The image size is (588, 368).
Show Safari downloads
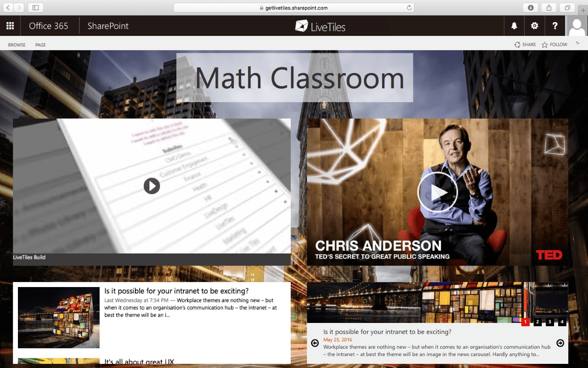click(x=531, y=7)
